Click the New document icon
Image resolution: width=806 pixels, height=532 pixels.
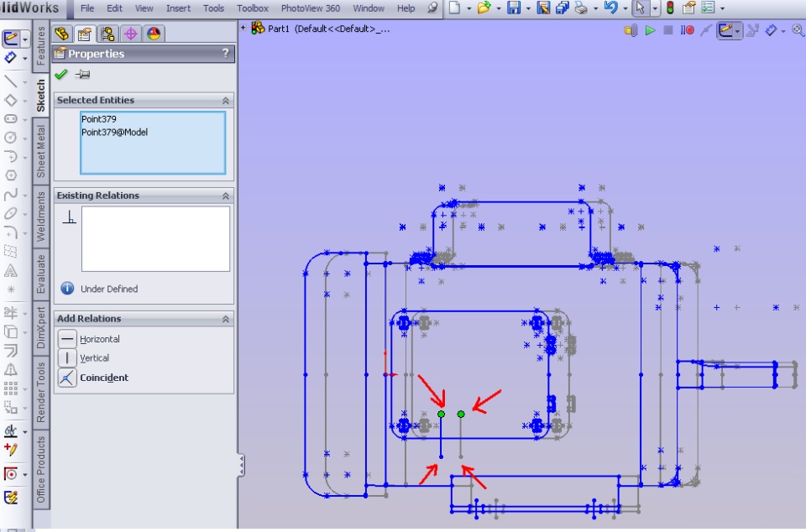[454, 8]
